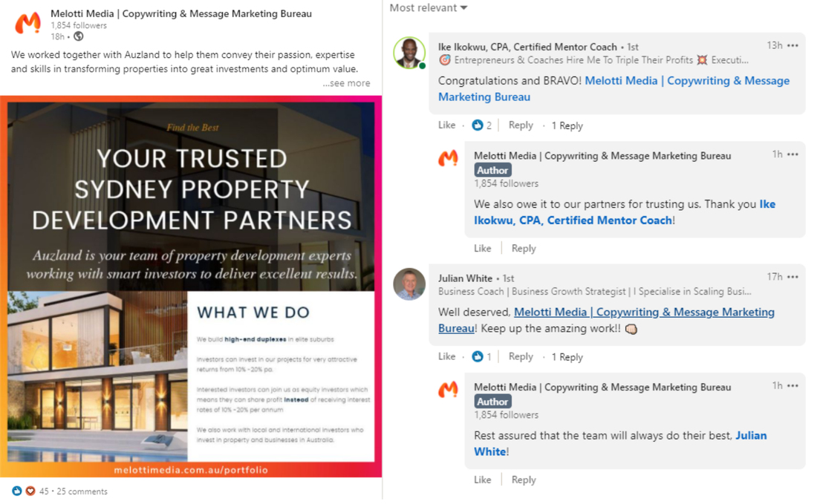Click the 13h timestamp on Ike's comment
The width and height of the screenshot is (817, 504).
point(774,45)
